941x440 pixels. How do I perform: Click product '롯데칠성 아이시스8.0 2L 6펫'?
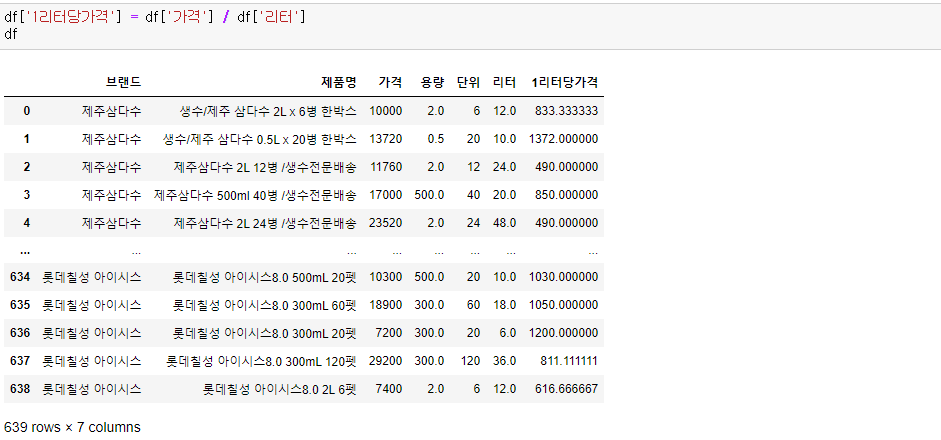280,389
